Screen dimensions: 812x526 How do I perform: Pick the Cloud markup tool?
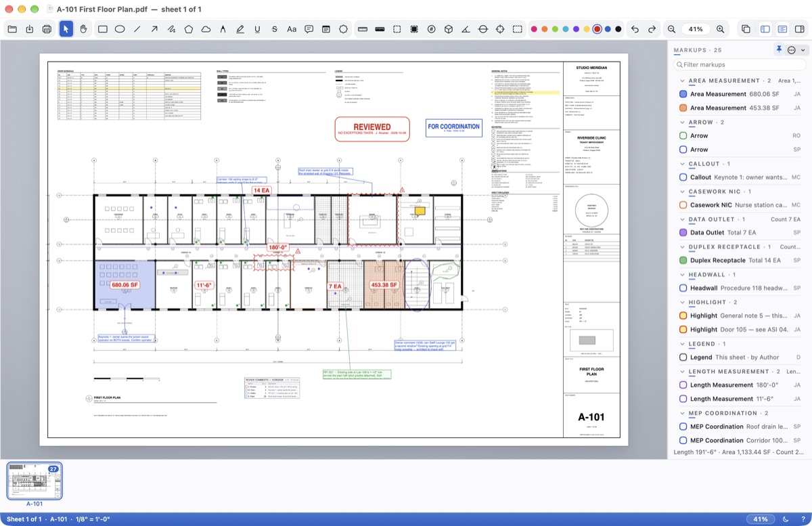206,29
